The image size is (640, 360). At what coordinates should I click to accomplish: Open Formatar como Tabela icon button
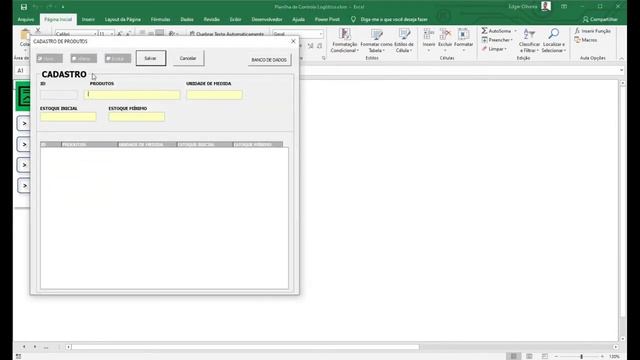pyautogui.click(x=376, y=34)
